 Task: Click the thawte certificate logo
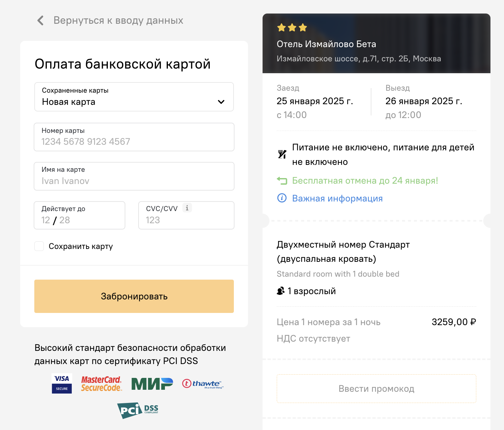[203, 384]
